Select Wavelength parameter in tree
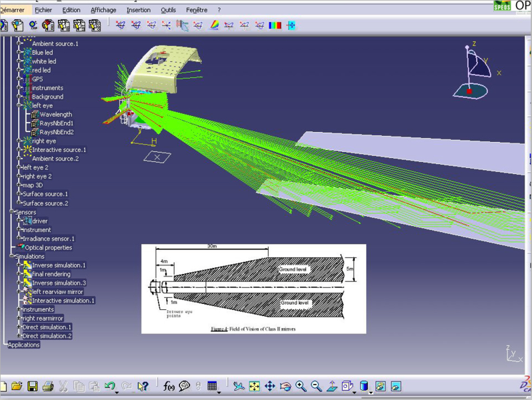 coord(55,115)
